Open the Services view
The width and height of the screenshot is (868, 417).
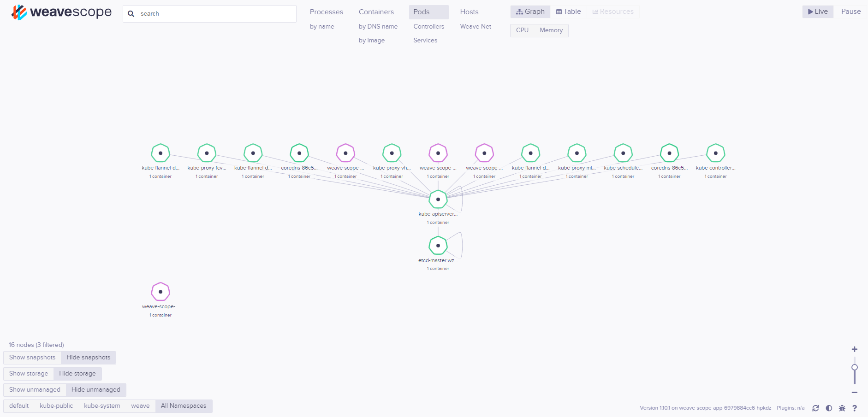425,41
